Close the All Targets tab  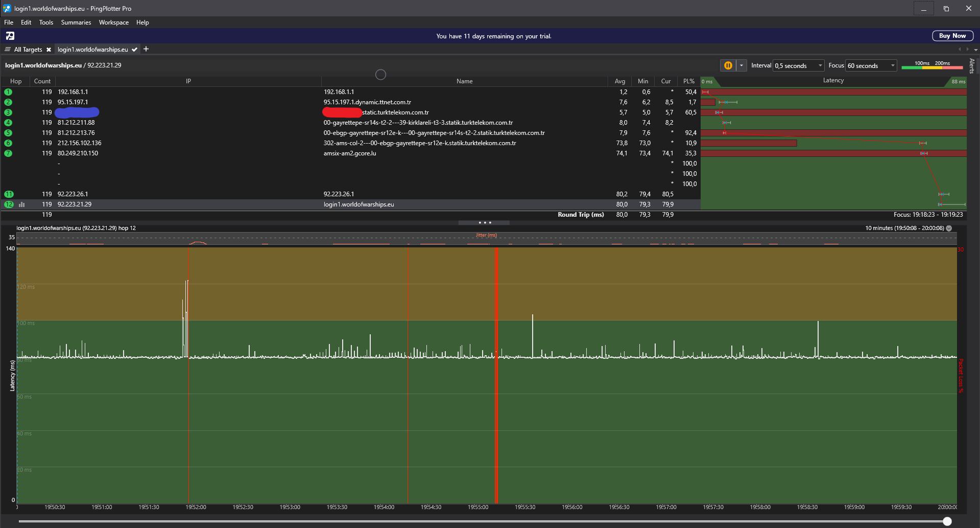click(49, 50)
